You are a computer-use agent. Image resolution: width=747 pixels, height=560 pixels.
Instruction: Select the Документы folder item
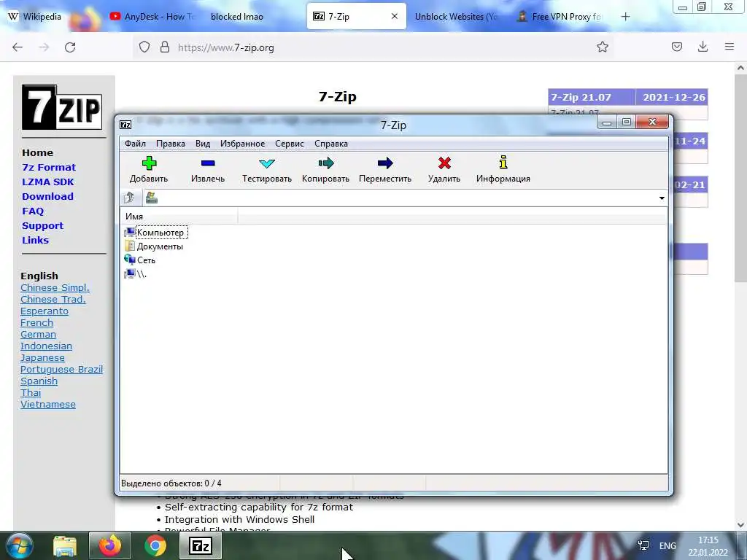pyautogui.click(x=153, y=246)
